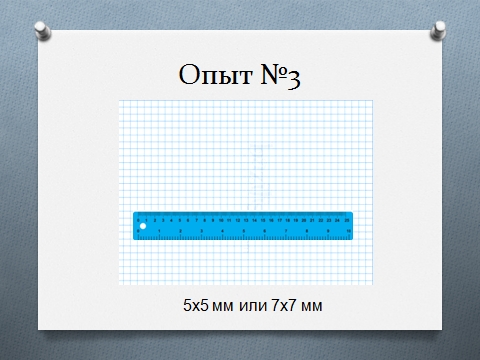
Task: Select the slide title "Опыт №3"
Action: tap(240, 76)
